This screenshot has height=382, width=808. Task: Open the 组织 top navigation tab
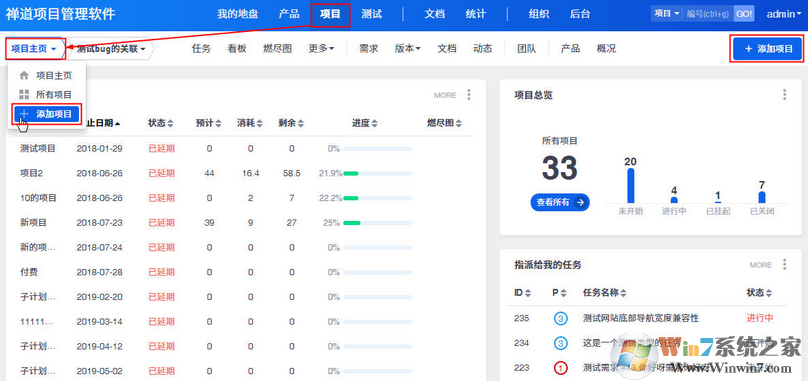click(x=538, y=14)
